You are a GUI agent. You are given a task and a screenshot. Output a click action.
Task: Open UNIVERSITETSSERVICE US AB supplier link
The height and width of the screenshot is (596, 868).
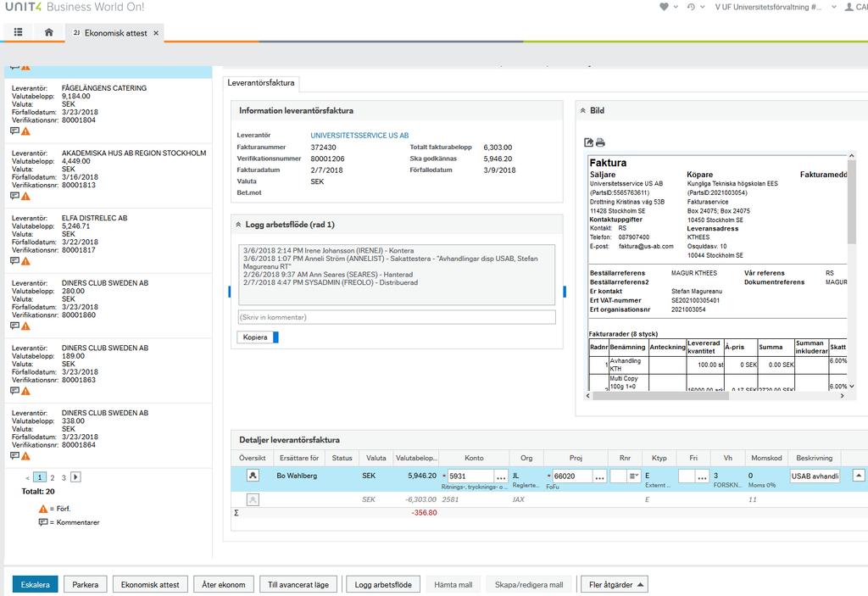[x=359, y=135]
